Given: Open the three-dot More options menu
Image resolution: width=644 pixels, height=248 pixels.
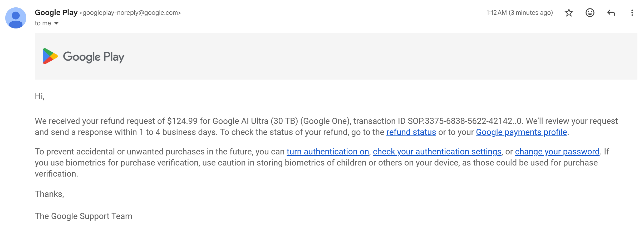Looking at the screenshot, I should point(632,13).
